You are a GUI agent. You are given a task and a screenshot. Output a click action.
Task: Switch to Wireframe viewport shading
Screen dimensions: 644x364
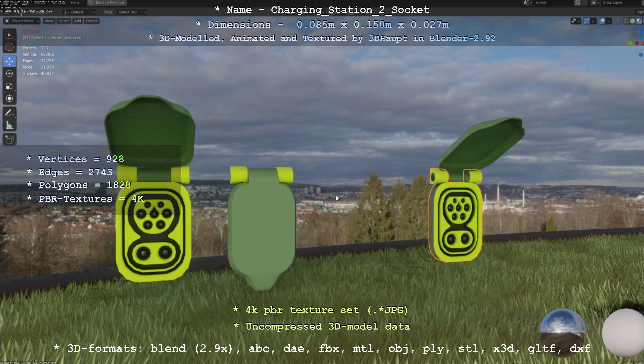pyautogui.click(x=626, y=21)
